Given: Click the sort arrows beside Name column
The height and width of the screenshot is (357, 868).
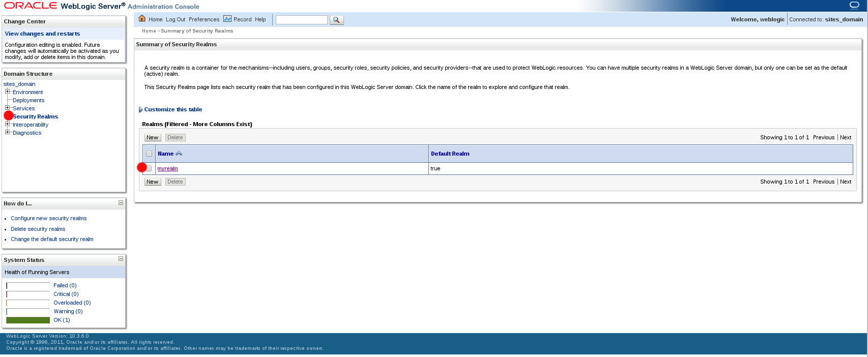Looking at the screenshot, I should [x=179, y=154].
